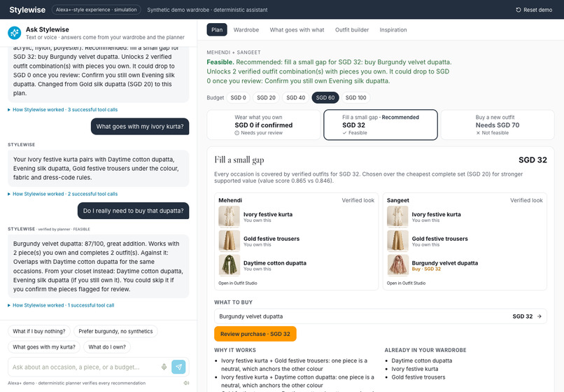Open Gold festive trousers thumbnail in Sangeet

(397, 241)
